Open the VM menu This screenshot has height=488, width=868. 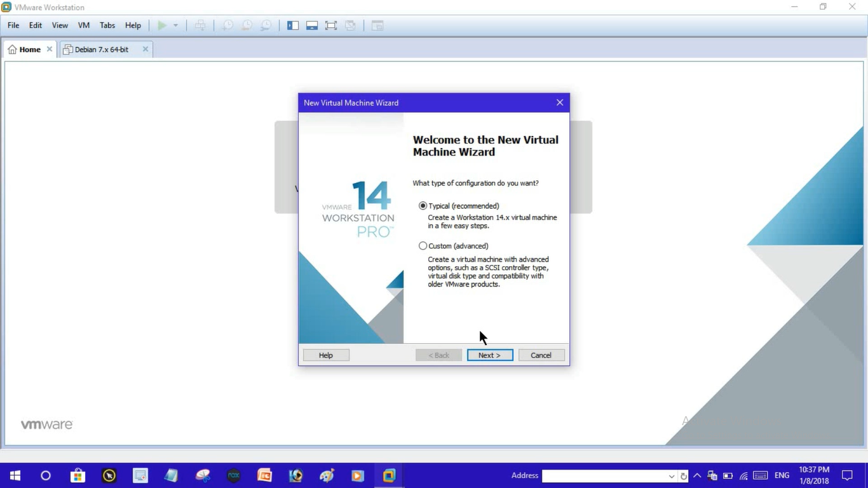pos(83,25)
